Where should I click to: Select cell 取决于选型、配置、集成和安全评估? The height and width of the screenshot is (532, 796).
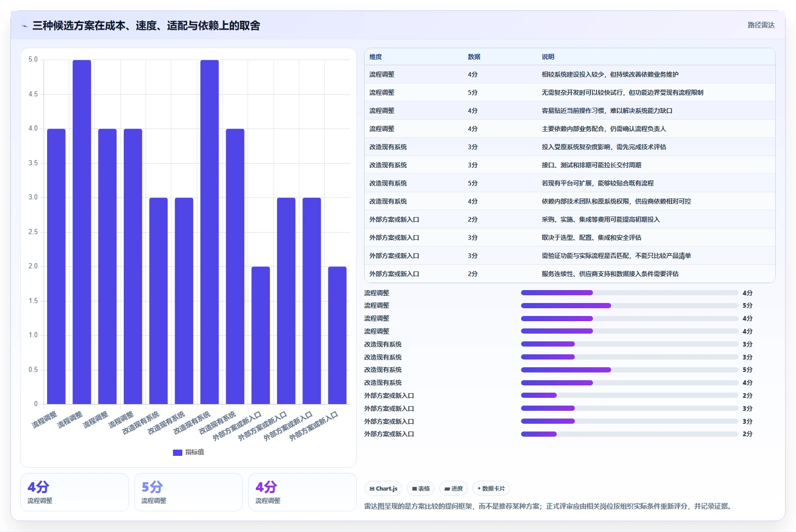591,238
